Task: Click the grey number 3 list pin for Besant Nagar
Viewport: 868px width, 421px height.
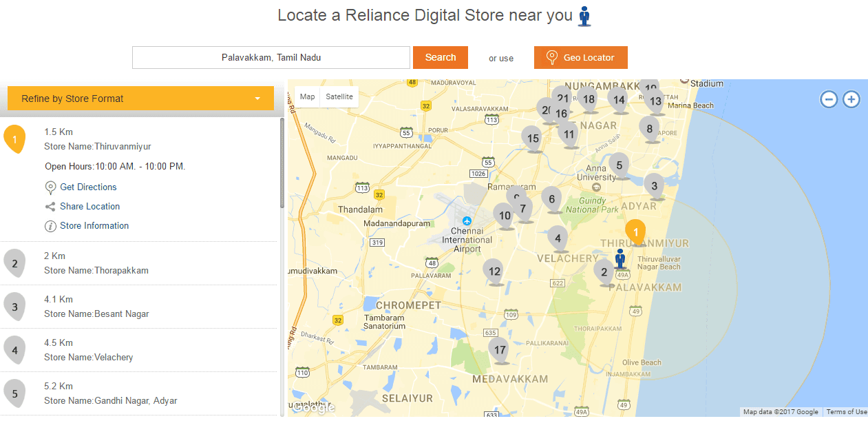Action: click(14, 306)
